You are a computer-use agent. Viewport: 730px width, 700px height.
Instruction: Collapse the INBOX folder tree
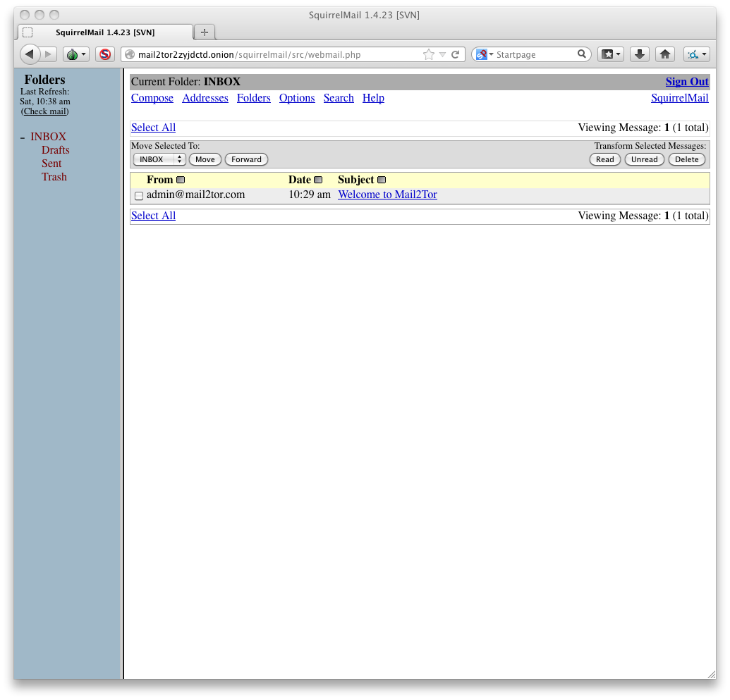[x=23, y=137]
